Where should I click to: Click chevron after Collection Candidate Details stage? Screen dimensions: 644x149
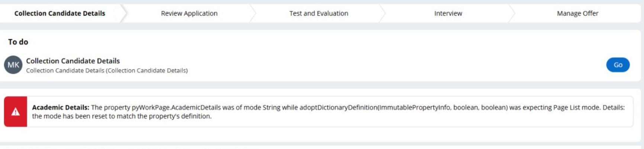click(124, 13)
